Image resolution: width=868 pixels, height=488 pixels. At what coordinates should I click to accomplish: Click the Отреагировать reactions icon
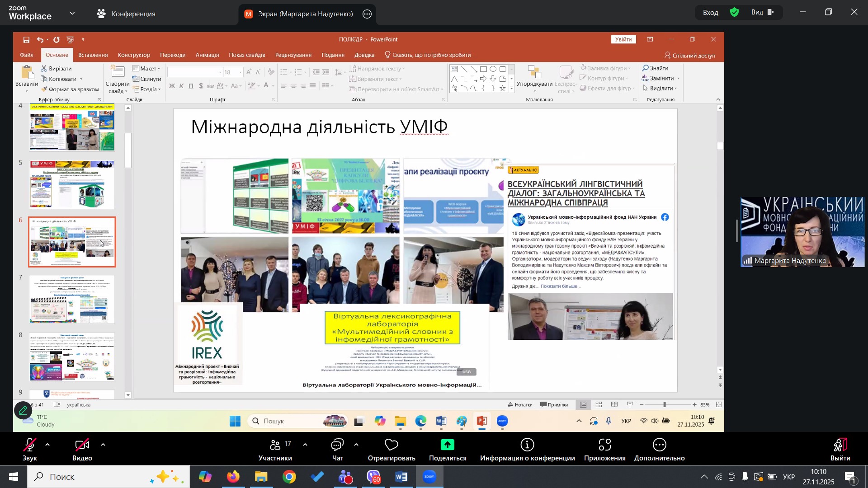tap(391, 446)
